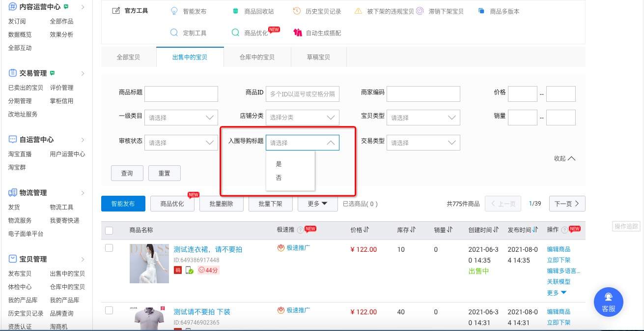Click the 查询 button
Screen dimensions: 644x331
(127, 173)
